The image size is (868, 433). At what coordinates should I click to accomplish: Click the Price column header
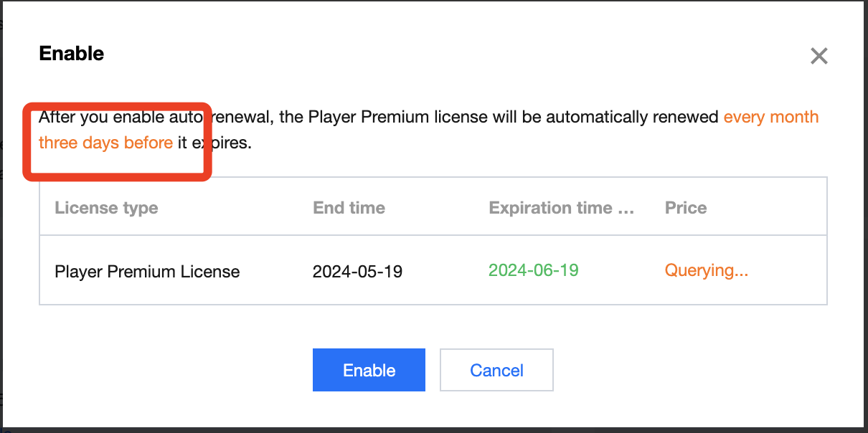pos(686,208)
